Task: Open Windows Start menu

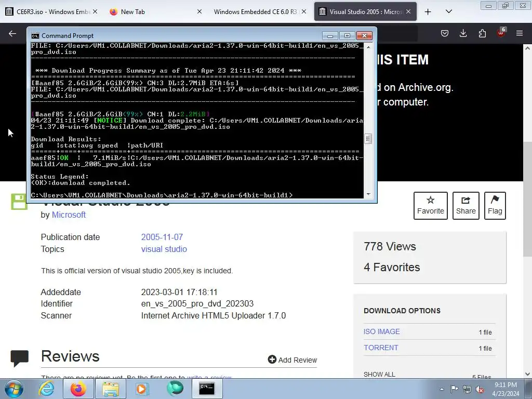Action: pos(14,389)
